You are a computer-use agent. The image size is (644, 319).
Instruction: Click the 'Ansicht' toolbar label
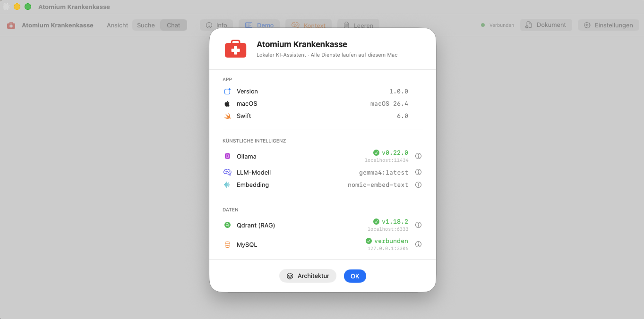[117, 25]
